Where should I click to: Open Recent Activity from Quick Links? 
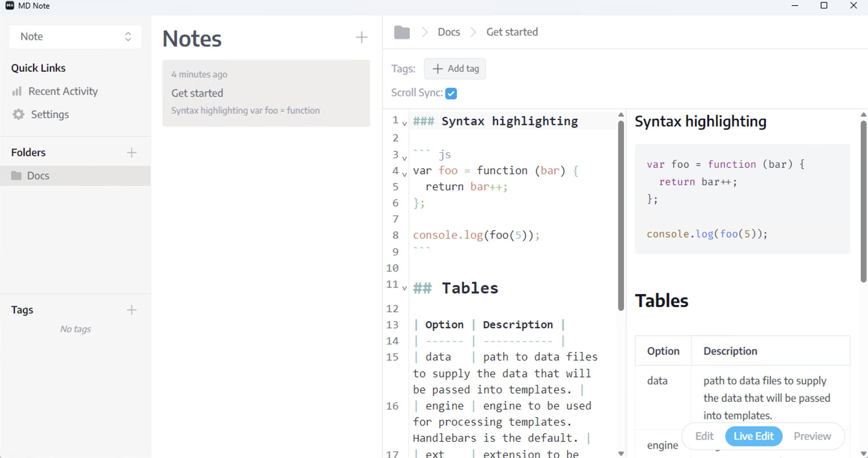63,91
